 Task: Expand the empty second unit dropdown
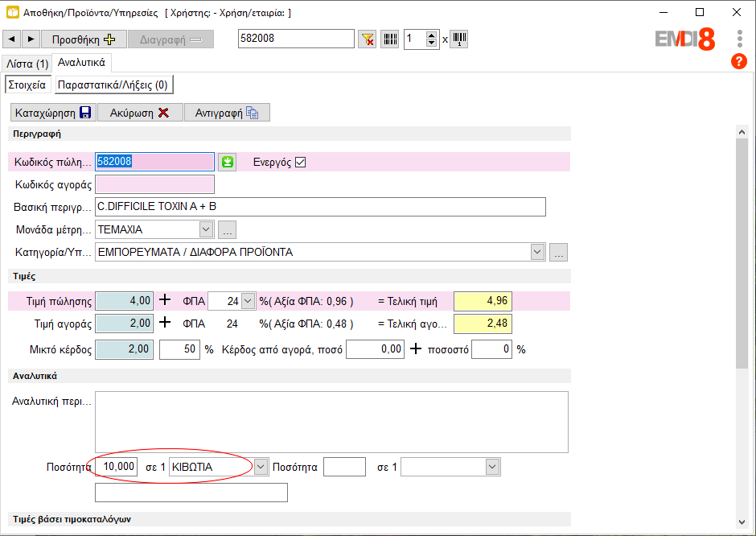tap(491, 467)
